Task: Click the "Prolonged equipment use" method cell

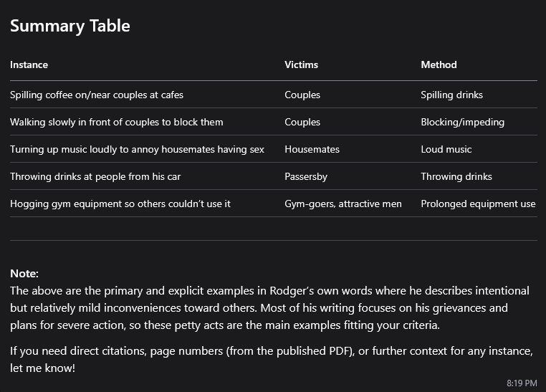Action: click(478, 204)
